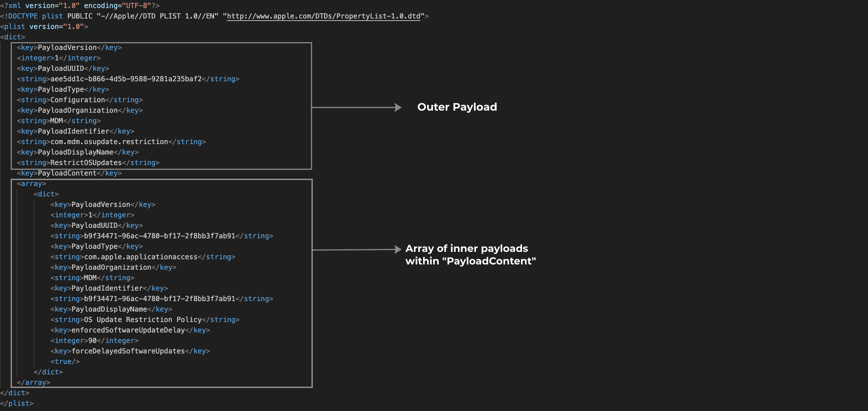This screenshot has width=868, height=411.
Task: Click the Outer Payload annotation label
Action: [457, 107]
